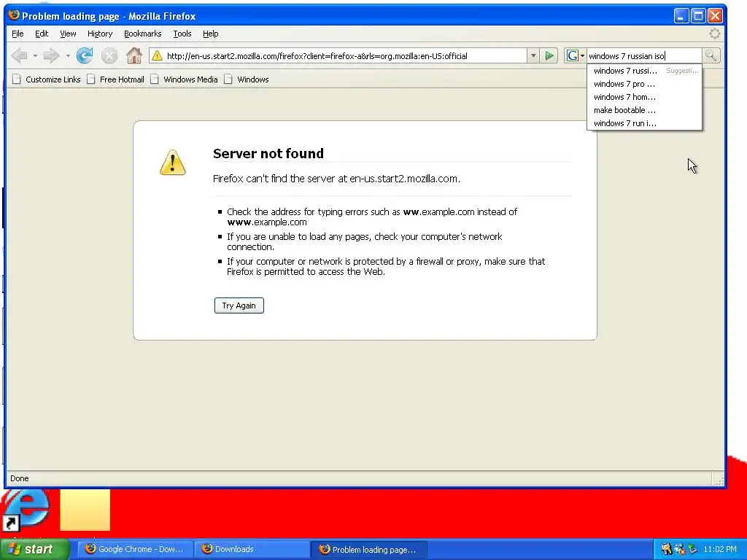
Task: Select suggestion 'windows 7 pro ...'
Action: (x=644, y=84)
